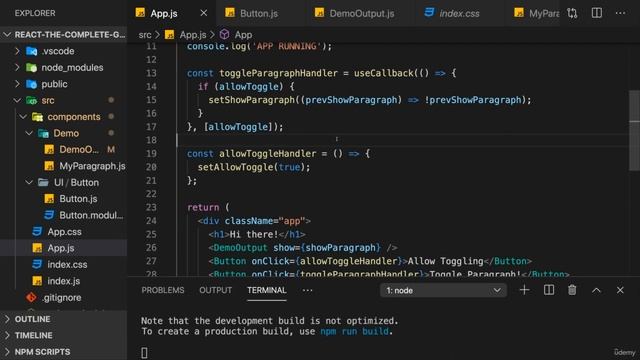Open the OUTPUT panel tab
The height and width of the screenshot is (360, 640).
click(x=215, y=290)
